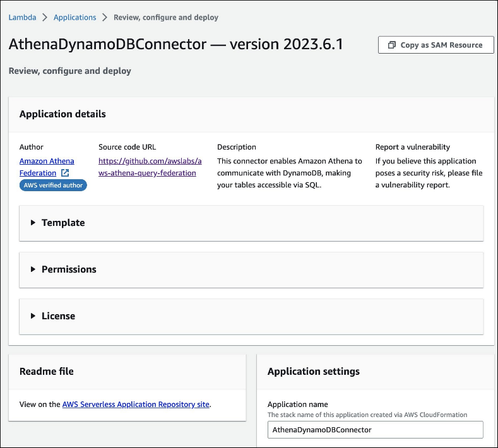The height and width of the screenshot is (448, 498).
Task: Expand the License section
Action: point(57,316)
